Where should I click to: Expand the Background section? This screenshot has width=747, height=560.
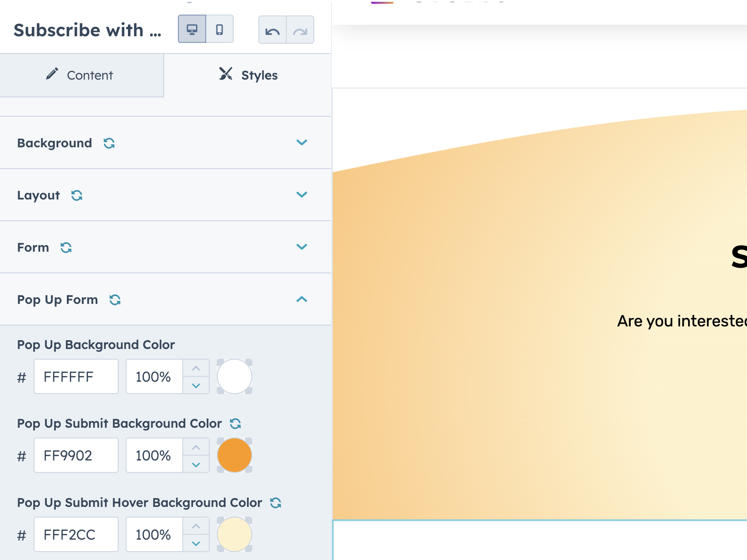pos(302,142)
